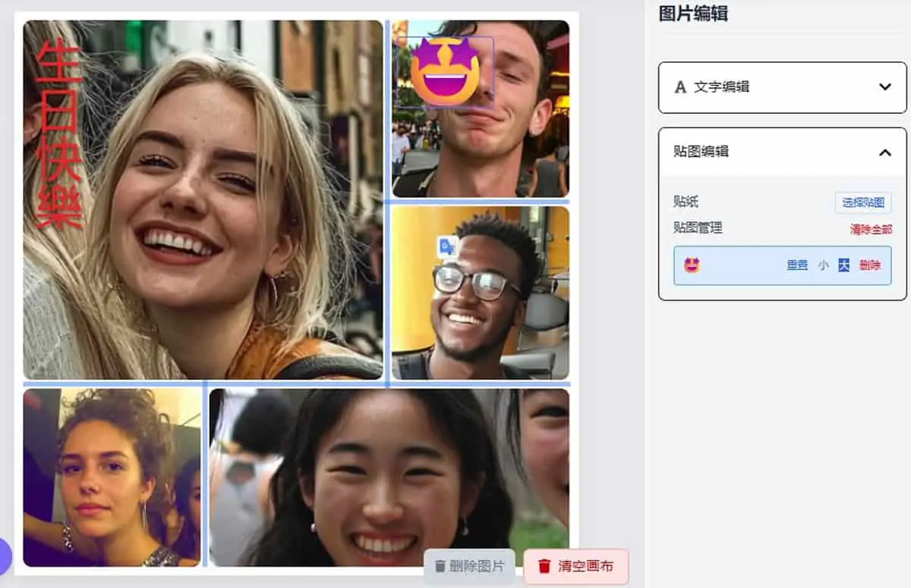Collapse the 贴图编辑 panel chevron
Image resolution: width=911 pixels, height=588 pixels.
884,153
